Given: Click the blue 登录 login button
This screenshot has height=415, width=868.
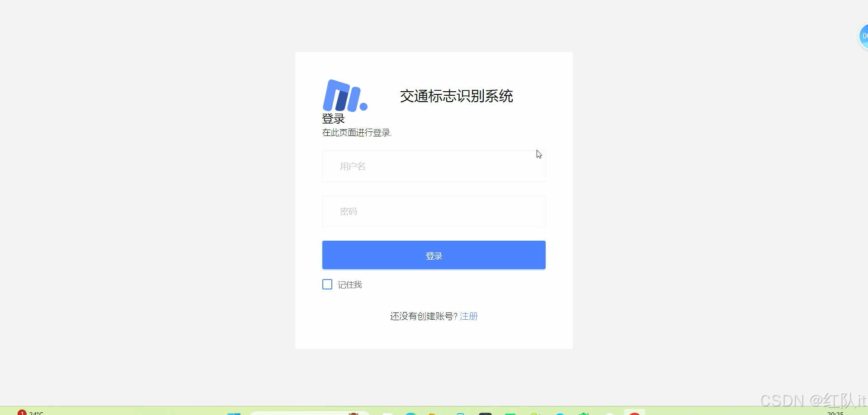Looking at the screenshot, I should tap(434, 255).
